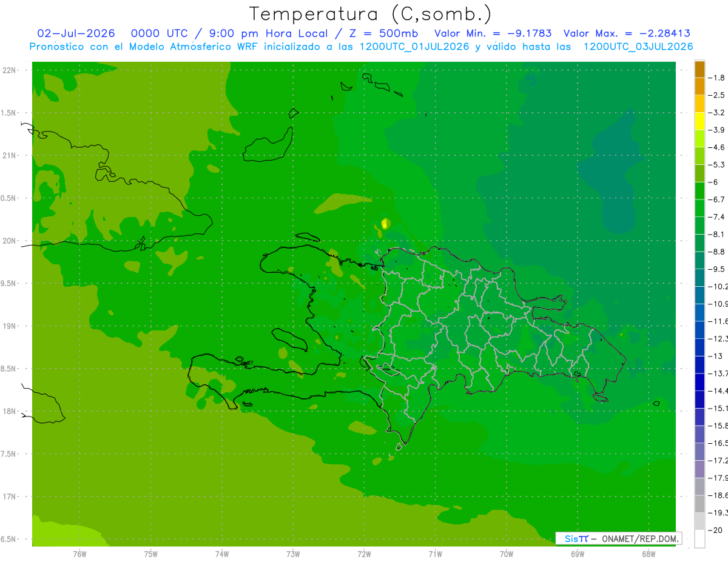Click the '22N' latitude axis label
The height and width of the screenshot is (562, 728).
pyautogui.click(x=9, y=70)
